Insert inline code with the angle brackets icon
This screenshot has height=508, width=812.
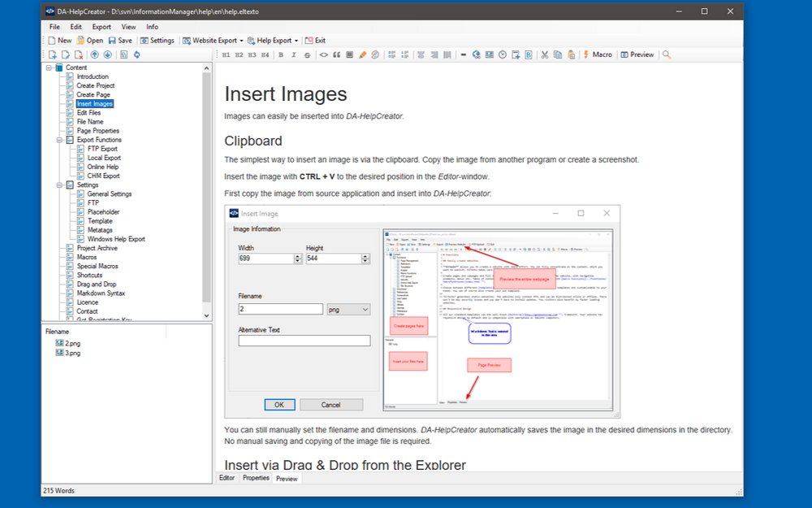click(x=324, y=54)
